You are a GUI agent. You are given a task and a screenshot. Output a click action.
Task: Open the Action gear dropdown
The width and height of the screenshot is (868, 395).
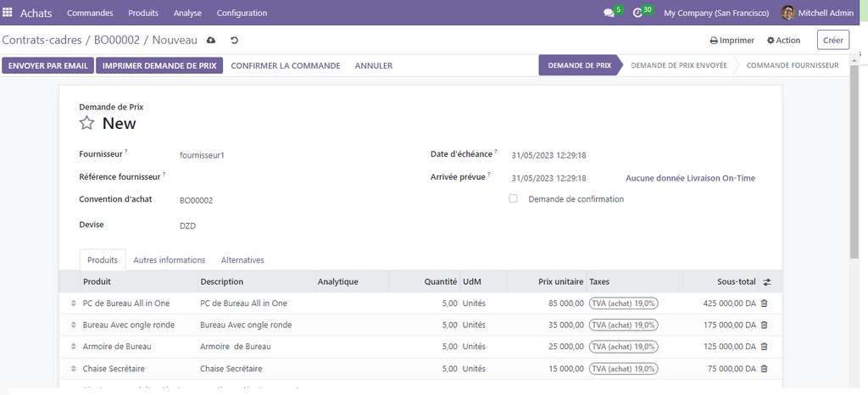pos(783,40)
